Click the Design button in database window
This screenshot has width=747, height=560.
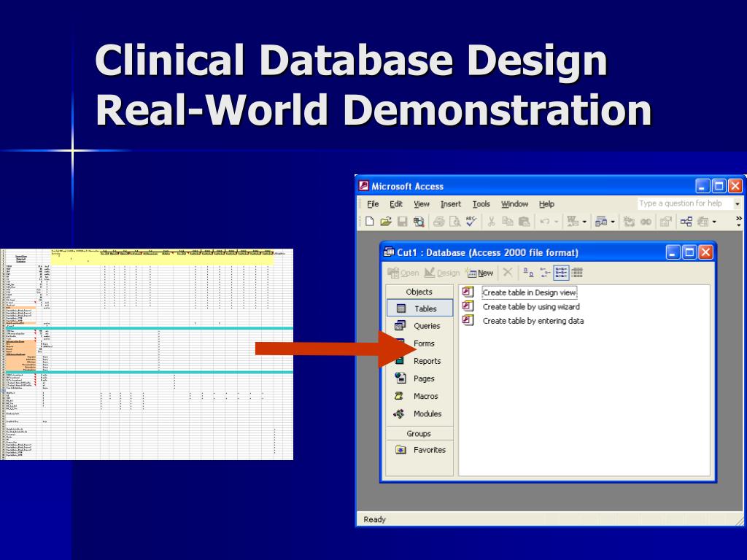pyautogui.click(x=441, y=273)
